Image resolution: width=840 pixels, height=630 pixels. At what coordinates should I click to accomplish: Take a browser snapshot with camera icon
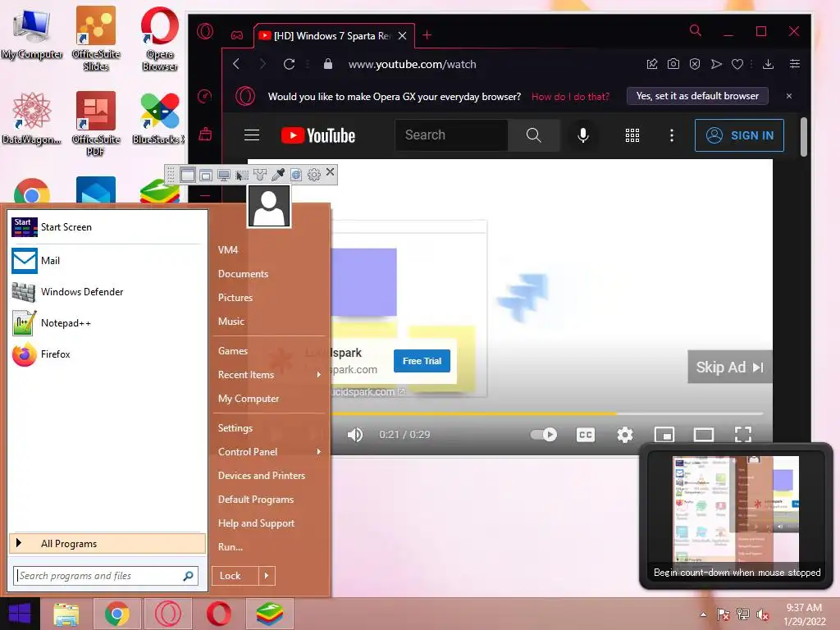pos(673,64)
